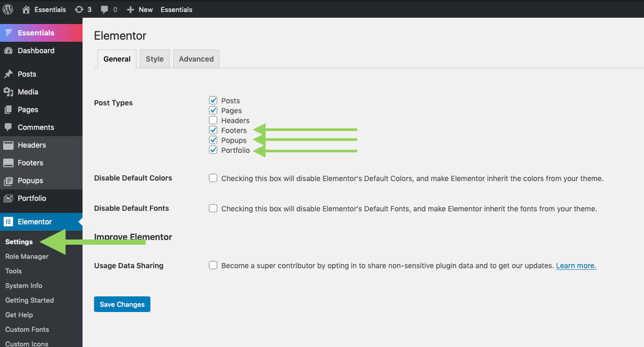Open the comments bubble icon in the admin bar
Viewport: 644px width, 347px height.
[104, 9]
